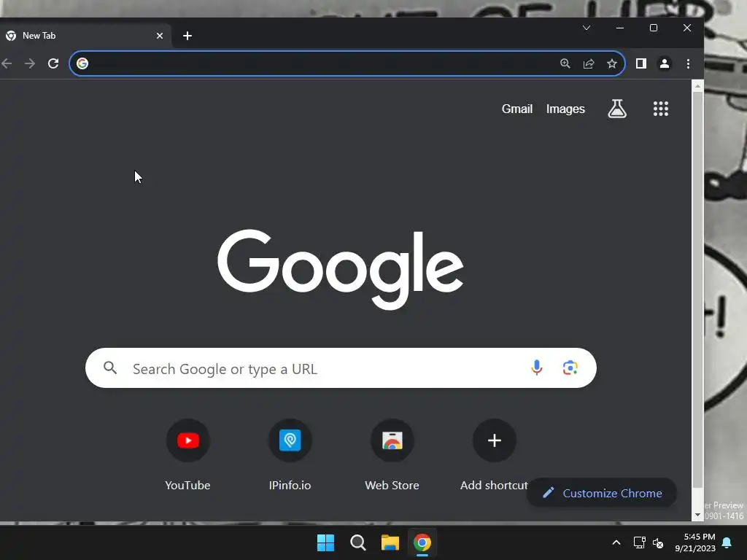Open Gmail link
This screenshot has height=560, width=747.
click(517, 109)
